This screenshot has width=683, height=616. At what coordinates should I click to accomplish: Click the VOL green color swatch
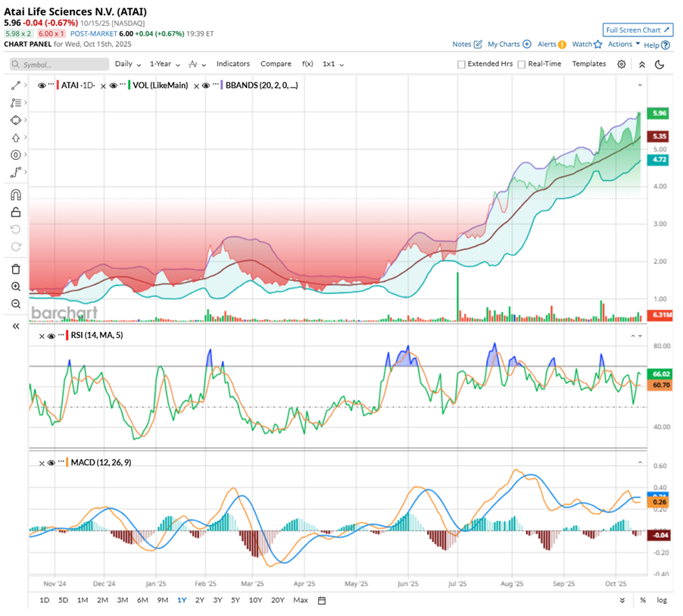tap(129, 86)
